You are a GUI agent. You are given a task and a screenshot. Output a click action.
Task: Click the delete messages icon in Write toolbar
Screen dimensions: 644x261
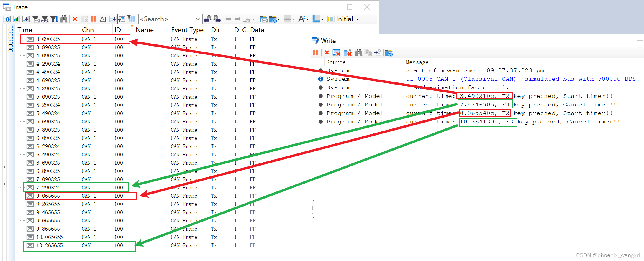(336, 53)
